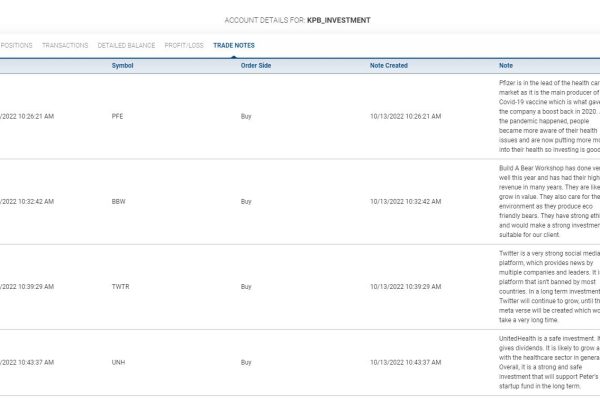Sort by the Note column header

506,66
